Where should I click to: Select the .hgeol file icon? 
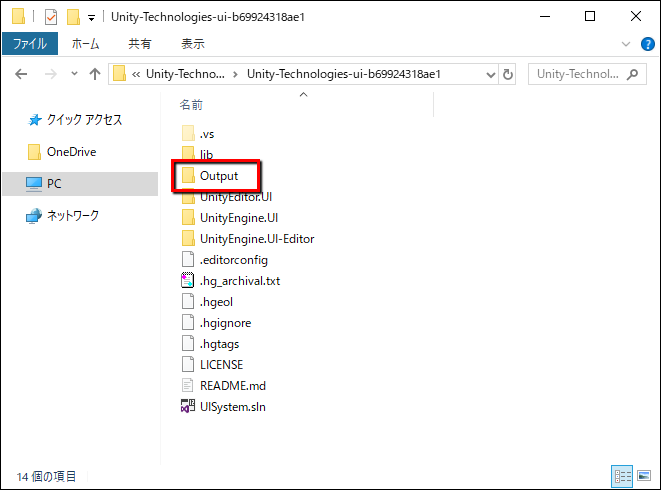click(x=188, y=302)
